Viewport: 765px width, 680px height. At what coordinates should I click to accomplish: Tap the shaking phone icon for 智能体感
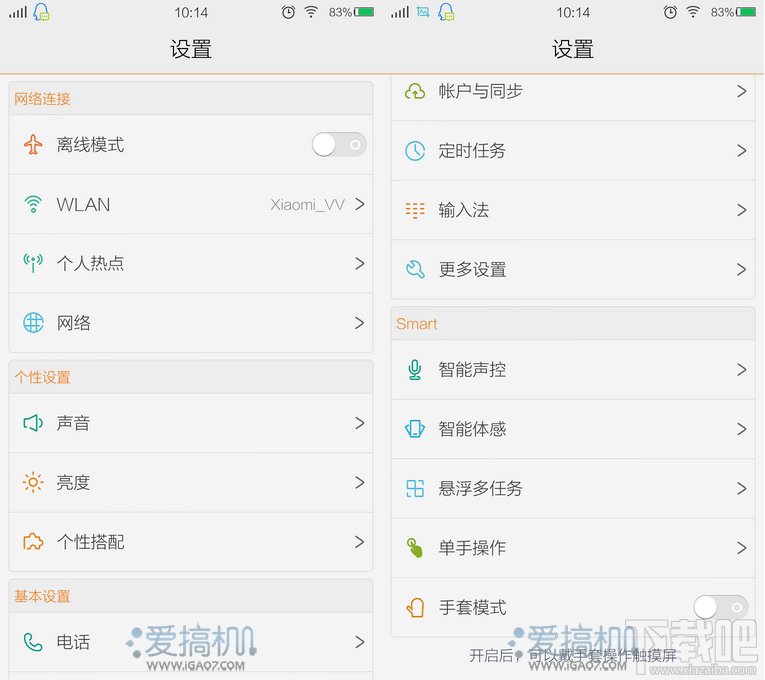pyautogui.click(x=415, y=429)
